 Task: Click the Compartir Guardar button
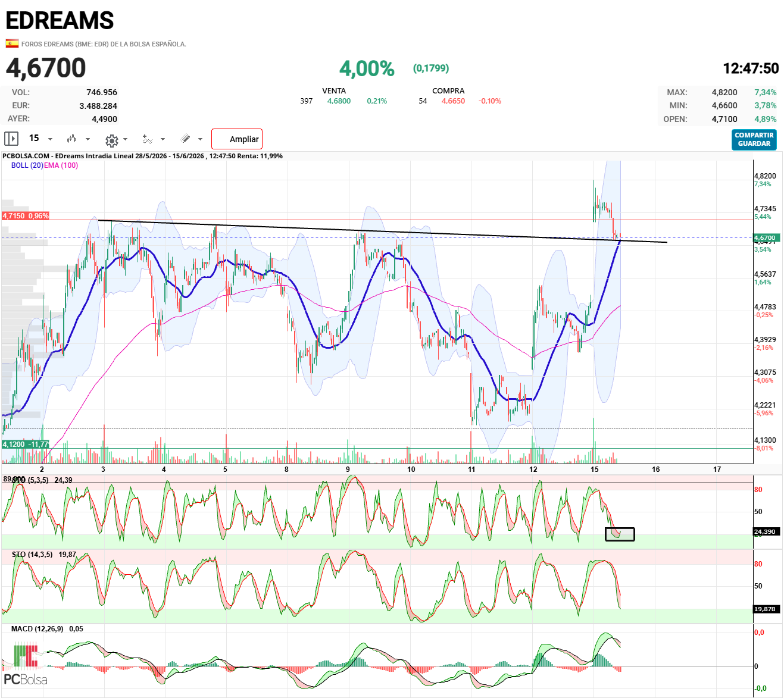point(754,140)
